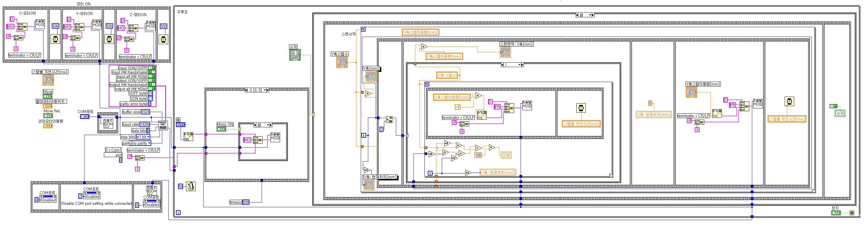The width and height of the screenshot is (868, 226).
Task: Click the 시작 local variable on right
Action: [840, 114]
